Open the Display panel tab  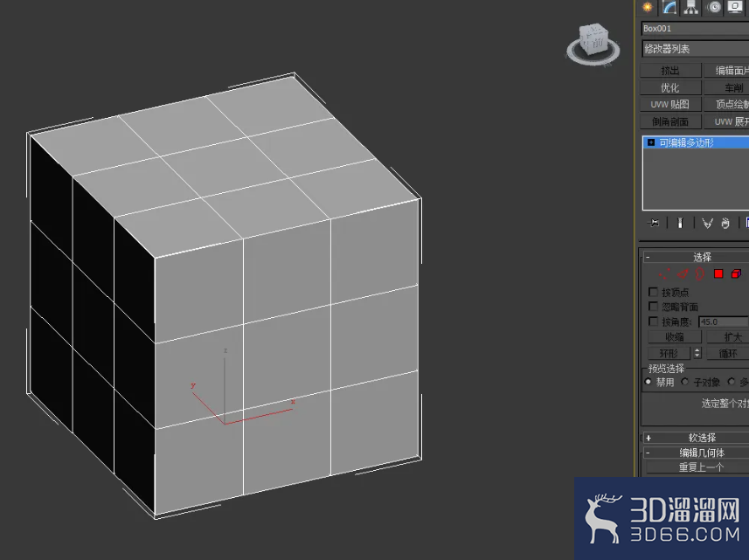click(736, 7)
